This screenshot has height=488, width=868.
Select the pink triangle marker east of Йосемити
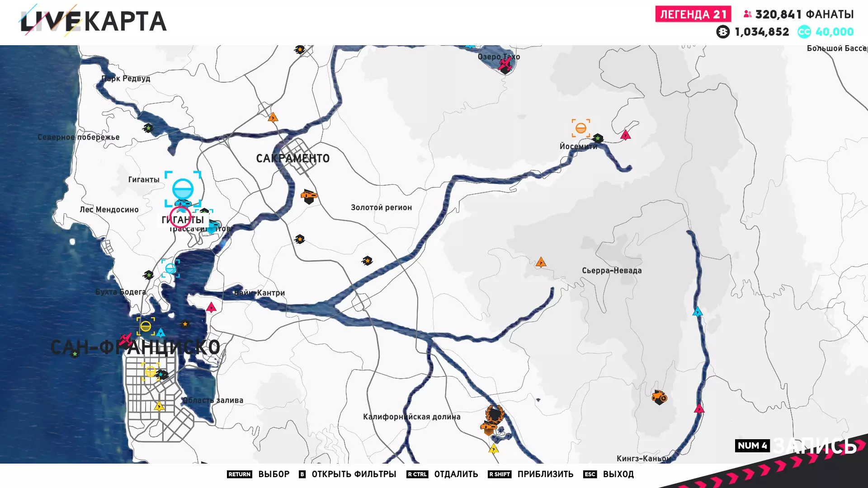point(625,135)
